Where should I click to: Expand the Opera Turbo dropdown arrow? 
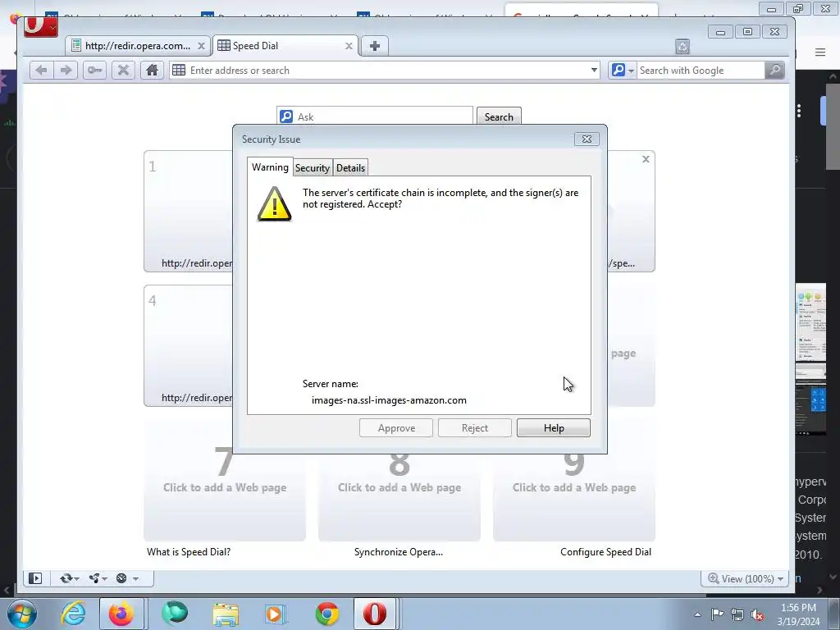click(135, 578)
